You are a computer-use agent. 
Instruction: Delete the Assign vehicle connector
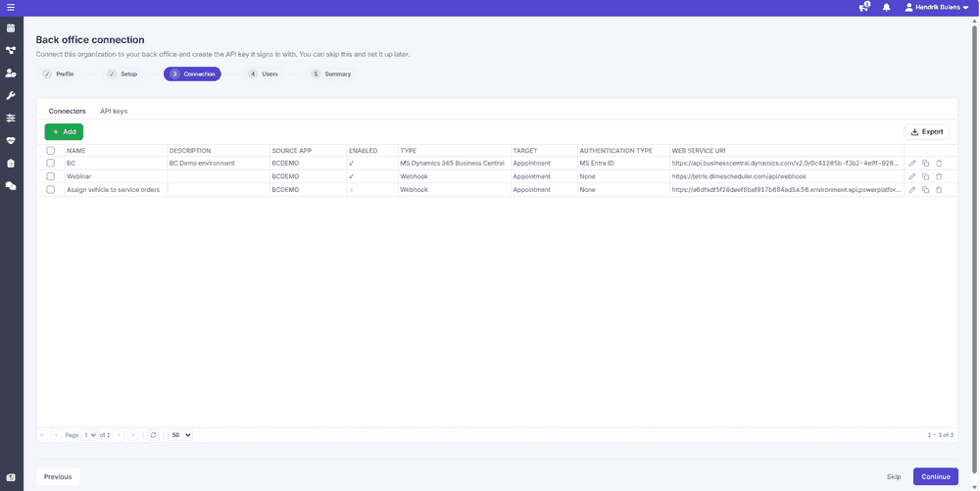pyautogui.click(x=939, y=190)
